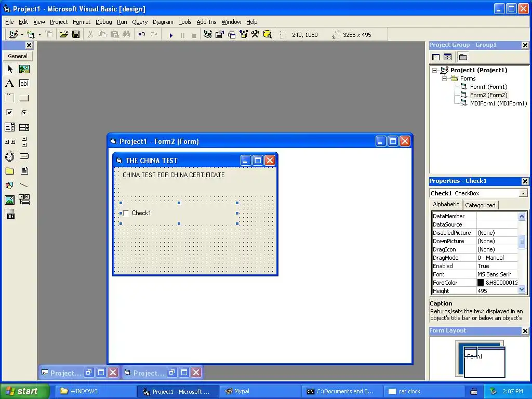This screenshot has height=399, width=532.
Task: Click the Save Project toolbar icon
Action: coord(76,35)
